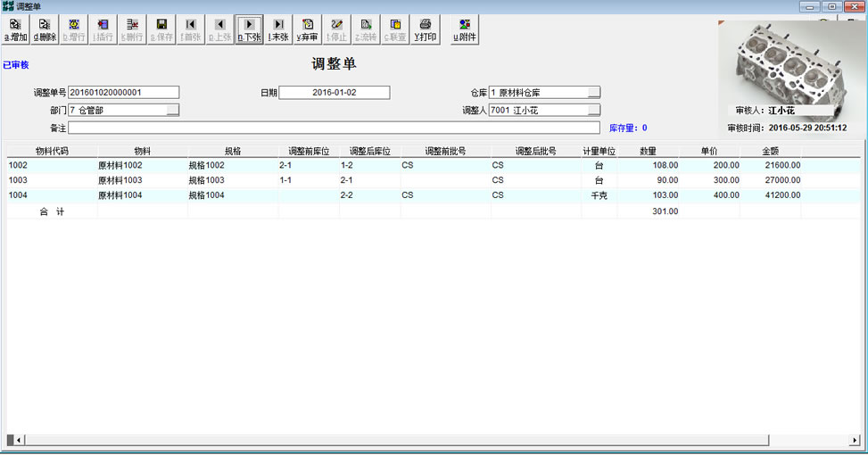The image size is (868, 455).
Task: Click the 调整单号 input field
Action: (123, 93)
